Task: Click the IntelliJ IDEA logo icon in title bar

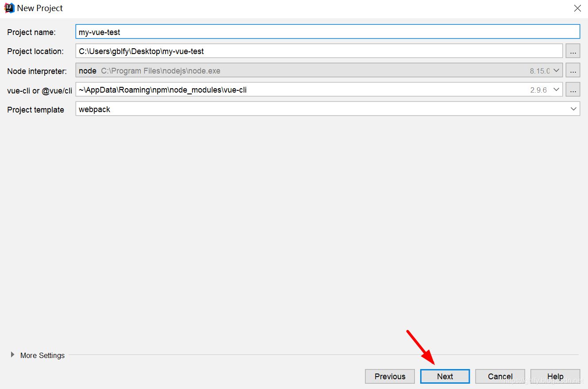Action: 9,8
